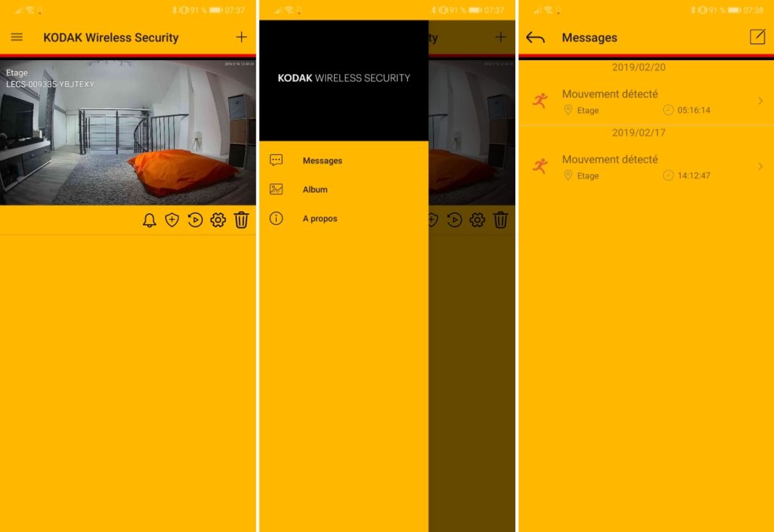Tap the Messages title in the header bar
This screenshot has height=532, width=774.
tap(589, 38)
